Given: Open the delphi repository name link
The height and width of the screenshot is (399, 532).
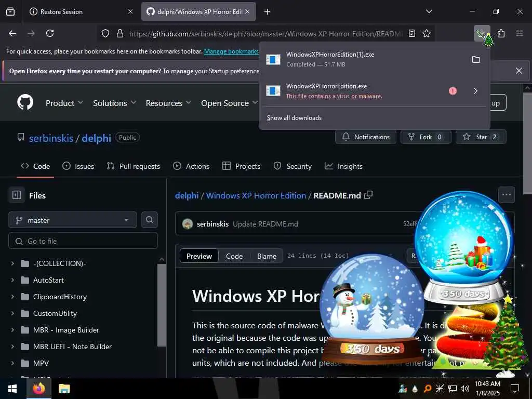Looking at the screenshot, I should pos(96,138).
